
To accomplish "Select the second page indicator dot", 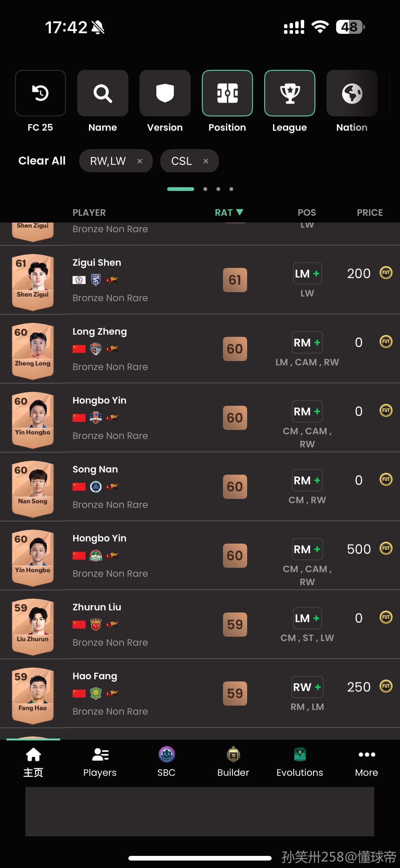I will click(x=205, y=189).
